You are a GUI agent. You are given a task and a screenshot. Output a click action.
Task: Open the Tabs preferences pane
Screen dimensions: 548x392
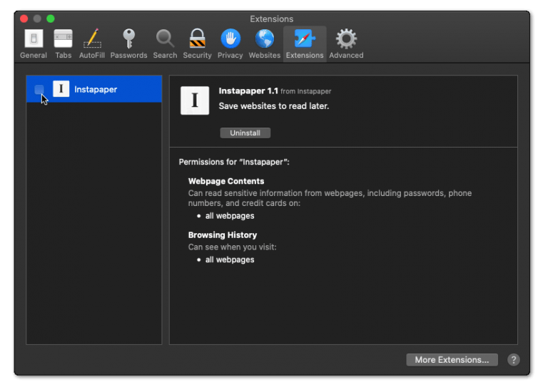pos(64,44)
